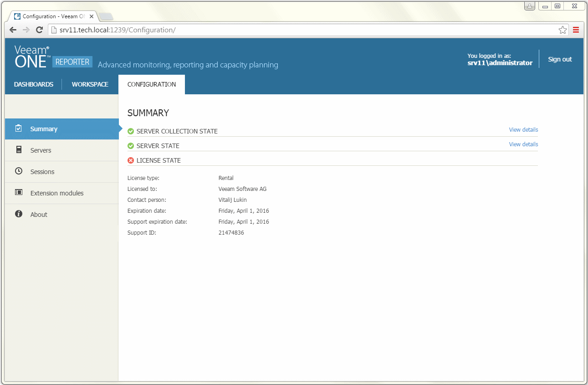Click the Sign out link
This screenshot has width=588, height=385.
coord(560,59)
